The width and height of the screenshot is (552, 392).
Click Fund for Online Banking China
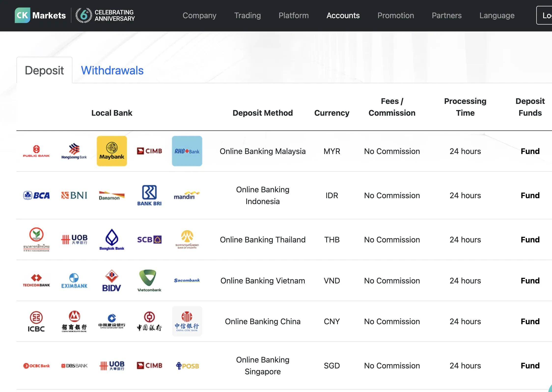click(x=530, y=321)
